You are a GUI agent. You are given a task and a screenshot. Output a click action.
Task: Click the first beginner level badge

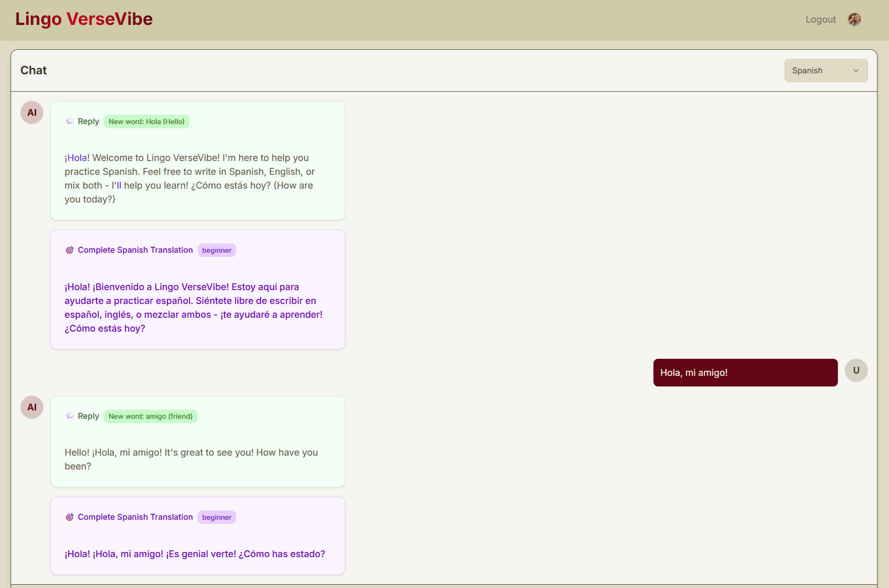pyautogui.click(x=217, y=250)
